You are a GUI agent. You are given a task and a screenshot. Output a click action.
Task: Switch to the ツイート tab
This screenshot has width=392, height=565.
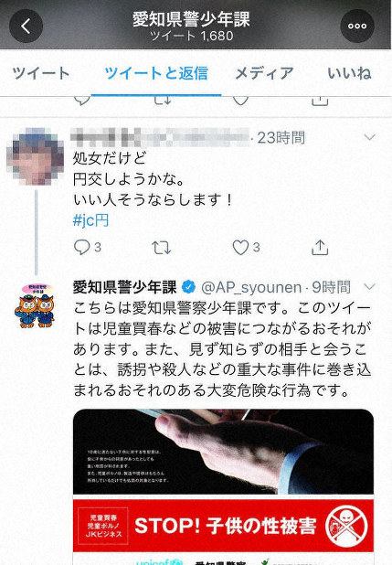(x=41, y=73)
